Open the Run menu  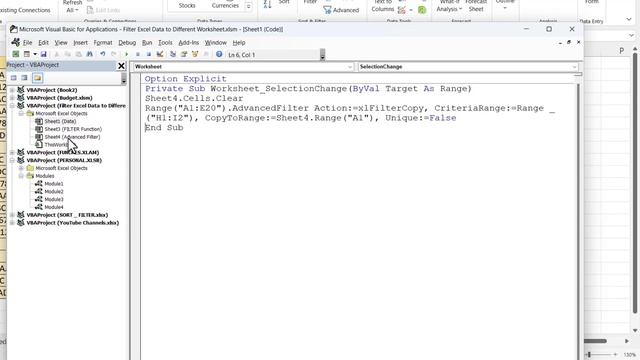pyautogui.click(x=147, y=42)
